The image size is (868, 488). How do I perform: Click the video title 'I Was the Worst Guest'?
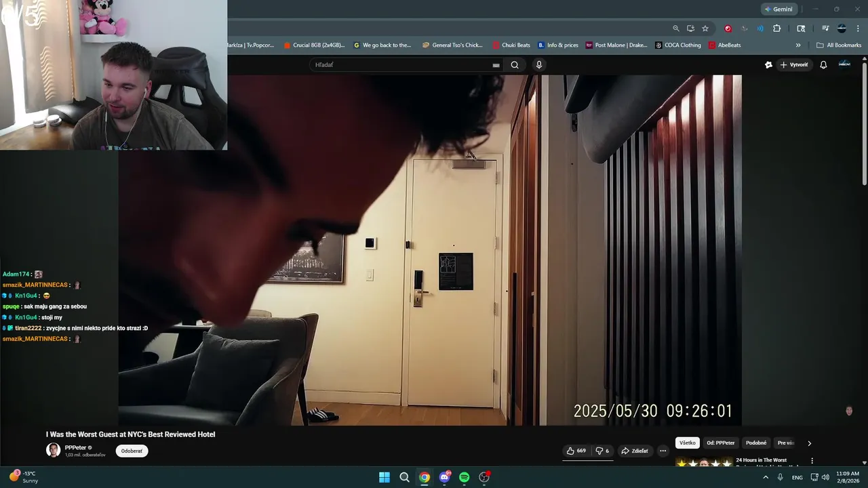pyautogui.click(x=131, y=434)
